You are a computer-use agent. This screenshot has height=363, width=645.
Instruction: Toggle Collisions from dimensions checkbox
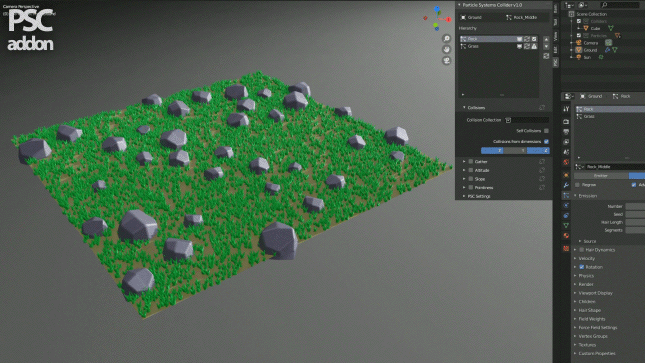pyautogui.click(x=546, y=142)
